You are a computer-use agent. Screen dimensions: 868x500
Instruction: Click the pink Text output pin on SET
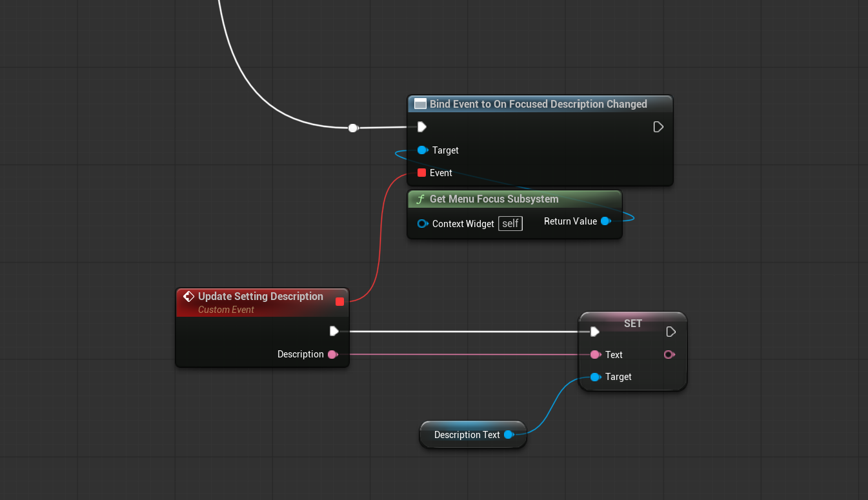[x=669, y=355]
